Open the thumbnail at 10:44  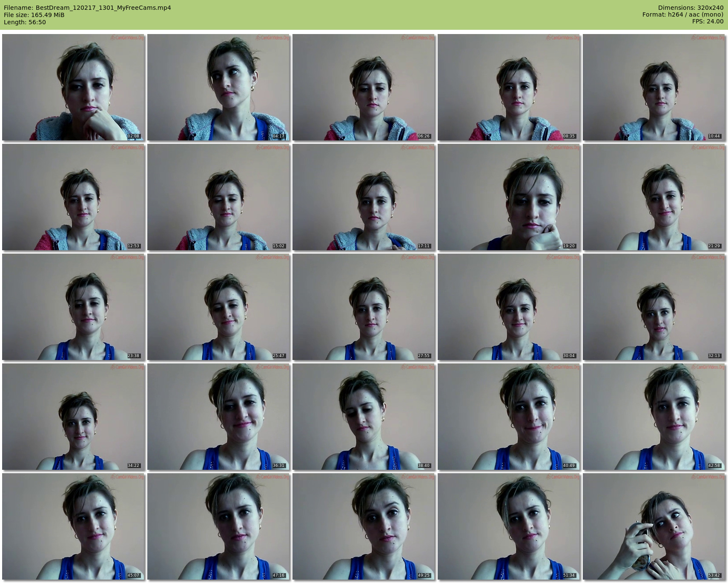tap(654, 87)
